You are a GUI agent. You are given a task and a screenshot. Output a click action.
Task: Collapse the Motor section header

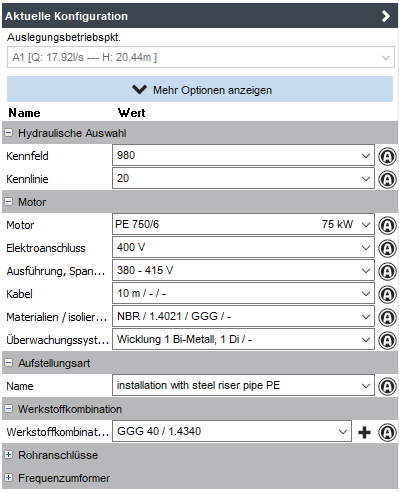click(x=9, y=202)
